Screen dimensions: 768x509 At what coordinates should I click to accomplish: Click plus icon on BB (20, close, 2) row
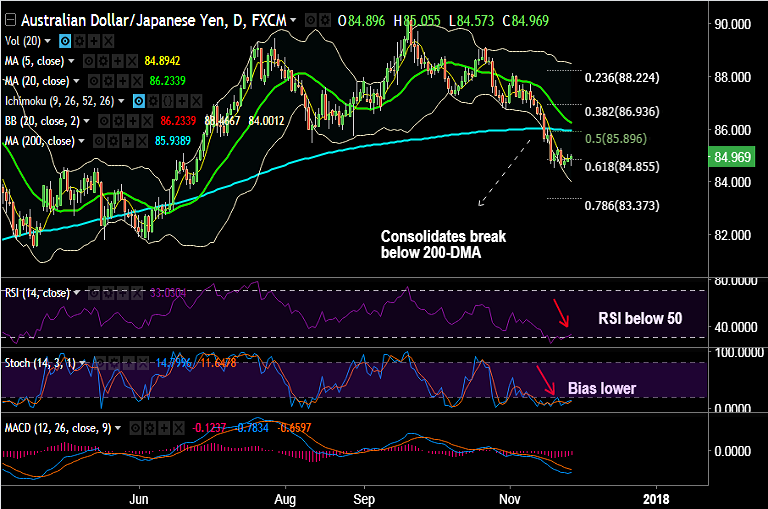(132, 121)
